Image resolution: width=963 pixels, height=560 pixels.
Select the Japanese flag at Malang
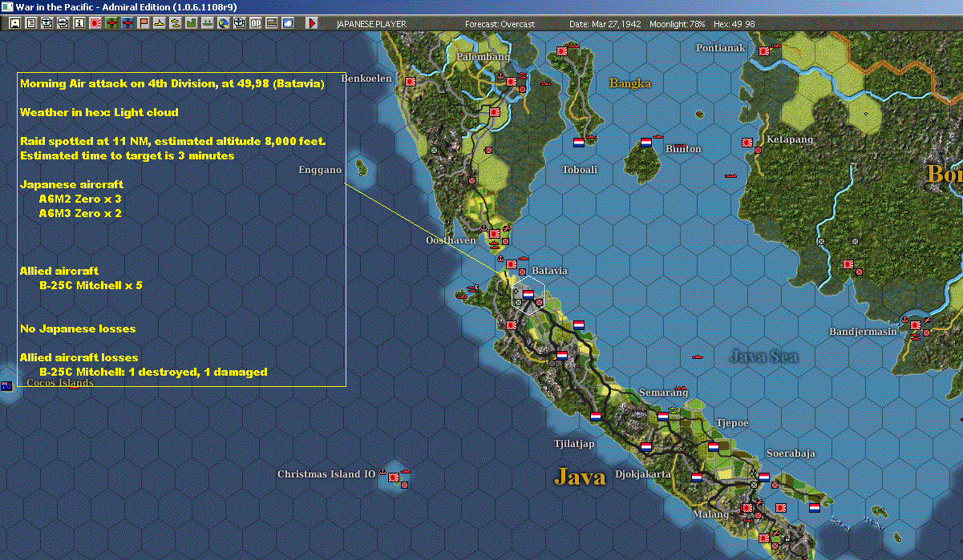pyautogui.click(x=747, y=508)
